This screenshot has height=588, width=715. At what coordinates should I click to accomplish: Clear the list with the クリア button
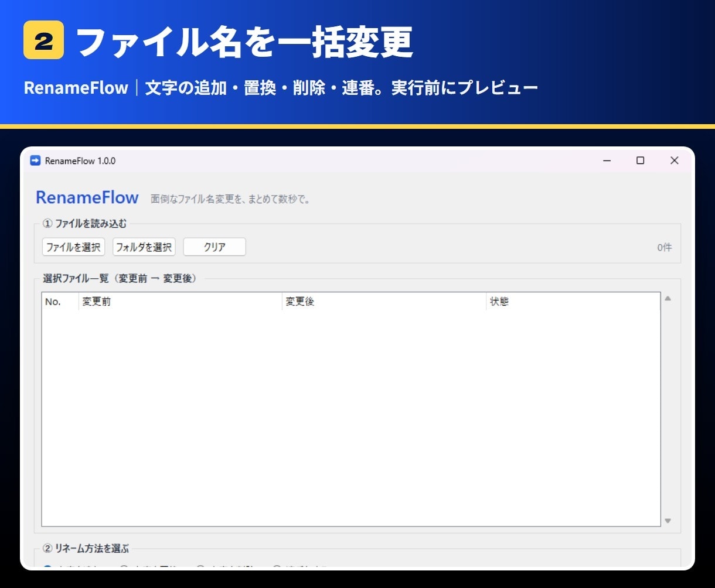coord(215,247)
